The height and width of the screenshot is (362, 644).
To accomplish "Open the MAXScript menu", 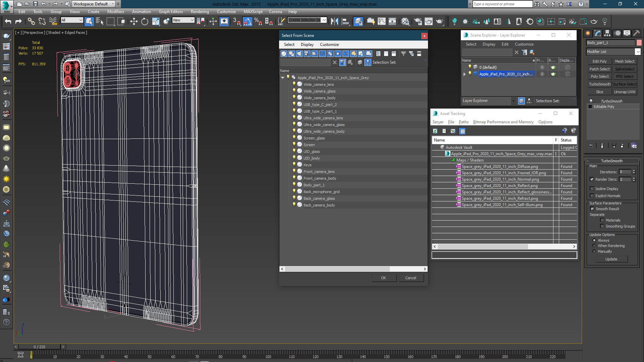I will pos(253,12).
